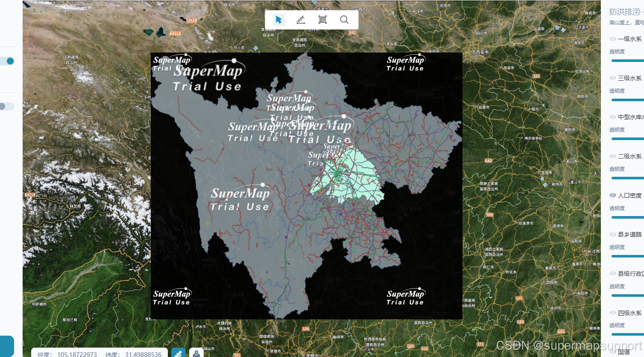This screenshot has height=357, width=644.
Task: Toggle visibility of 县乡道路 layer
Action: [613, 234]
